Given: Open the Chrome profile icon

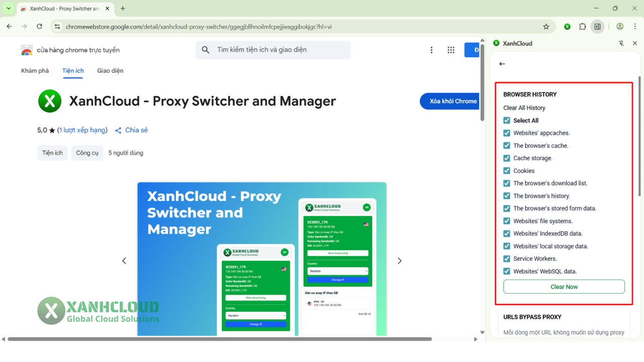Looking at the screenshot, I should pos(620,27).
